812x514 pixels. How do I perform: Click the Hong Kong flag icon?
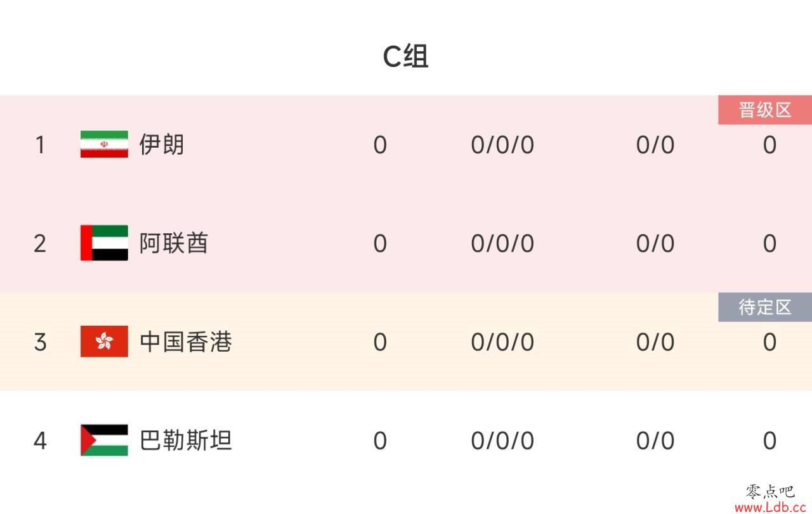[x=104, y=342]
